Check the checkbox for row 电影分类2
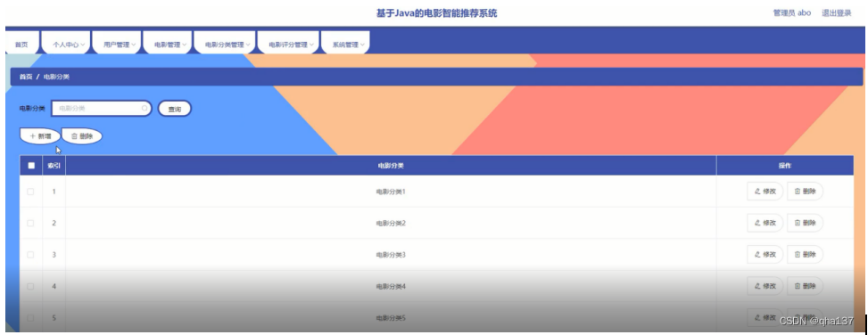The width and height of the screenshot is (868, 335). pos(30,224)
